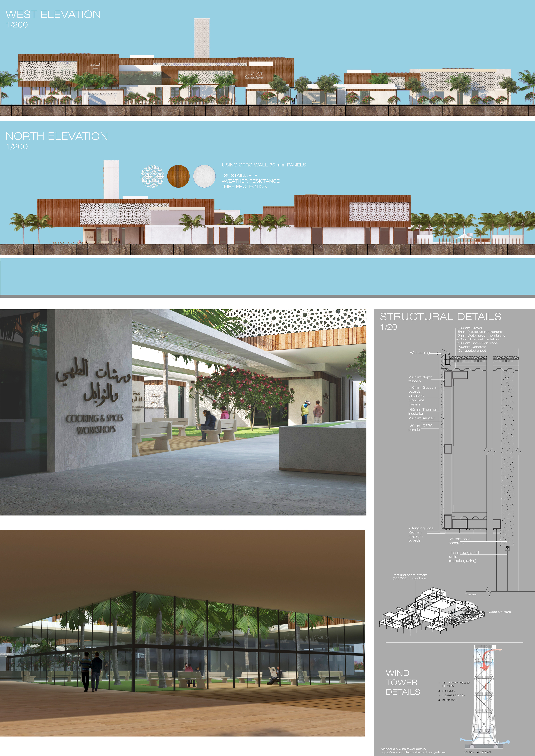
Task: Click the 'Trusses' label on the axonometric
Action: pyautogui.click(x=471, y=594)
